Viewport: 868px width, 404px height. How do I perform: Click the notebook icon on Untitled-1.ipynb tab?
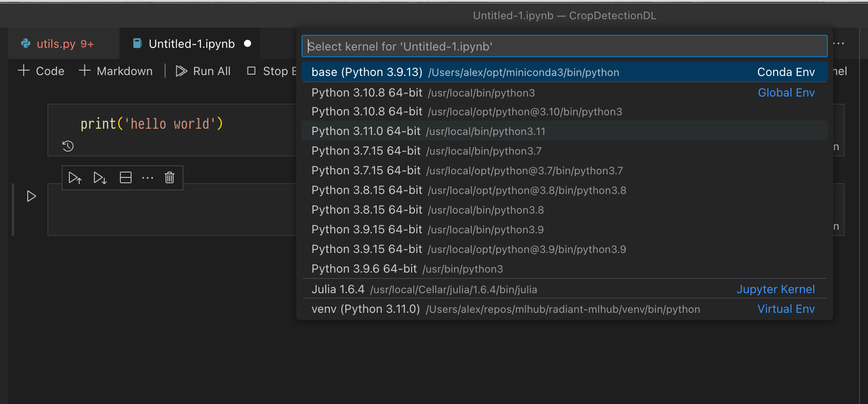point(137,43)
